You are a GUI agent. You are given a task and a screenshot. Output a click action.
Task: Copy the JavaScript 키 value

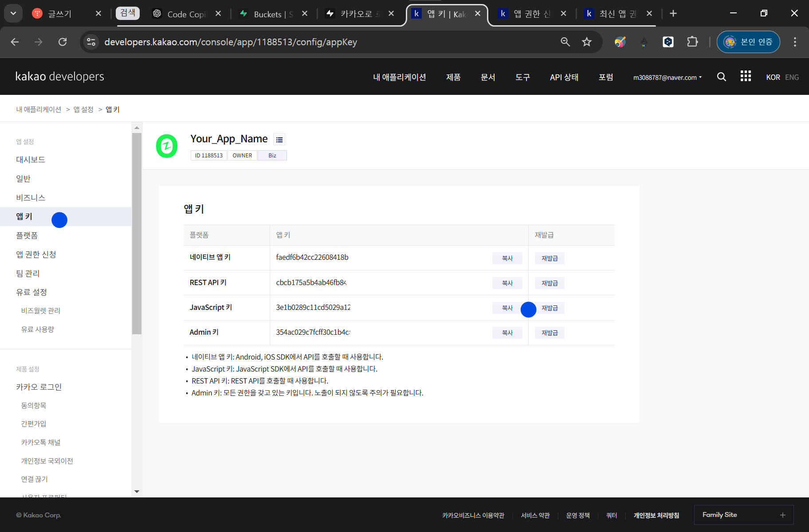pyautogui.click(x=507, y=308)
